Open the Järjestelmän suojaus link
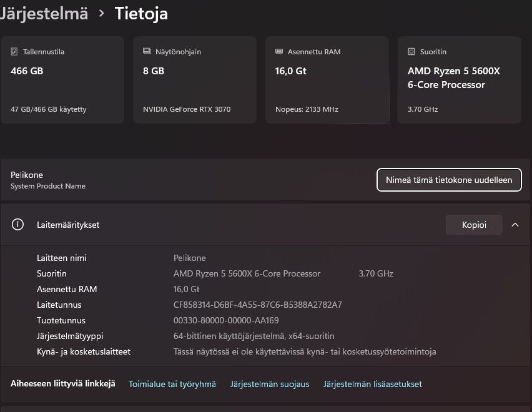532x412 pixels. tap(270, 384)
